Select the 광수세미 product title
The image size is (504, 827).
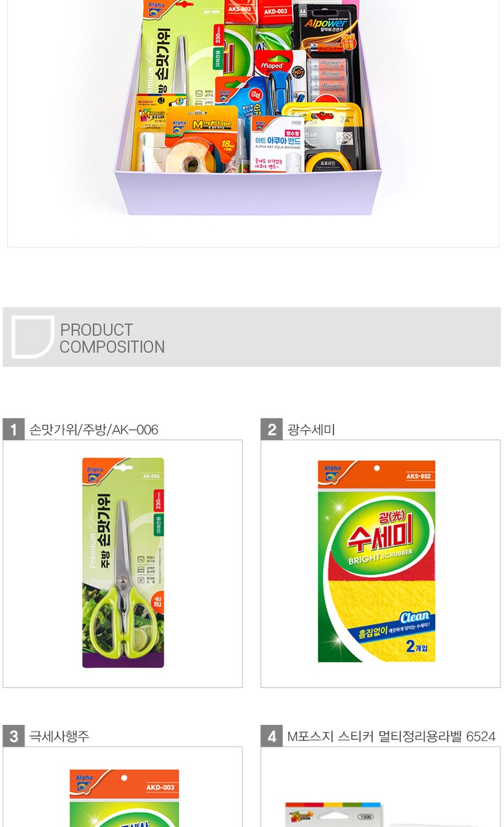click(x=311, y=430)
